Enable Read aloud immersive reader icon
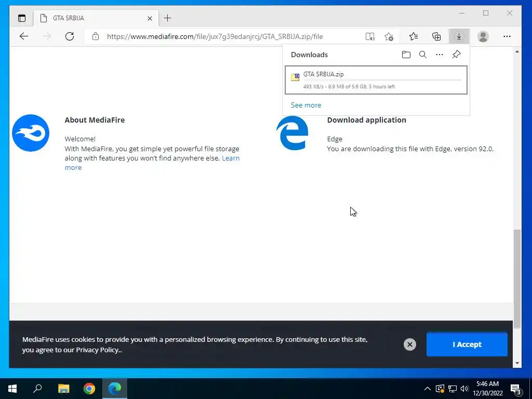This screenshot has height=399, width=532. [x=370, y=36]
